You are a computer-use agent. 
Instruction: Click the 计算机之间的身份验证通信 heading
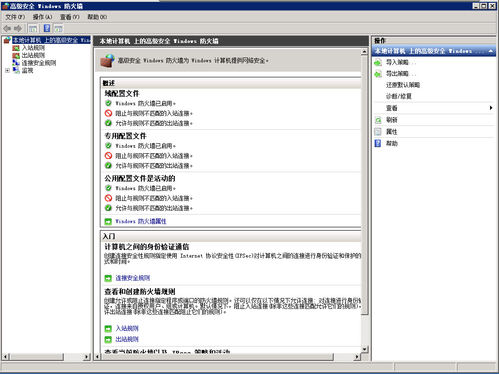(147, 247)
